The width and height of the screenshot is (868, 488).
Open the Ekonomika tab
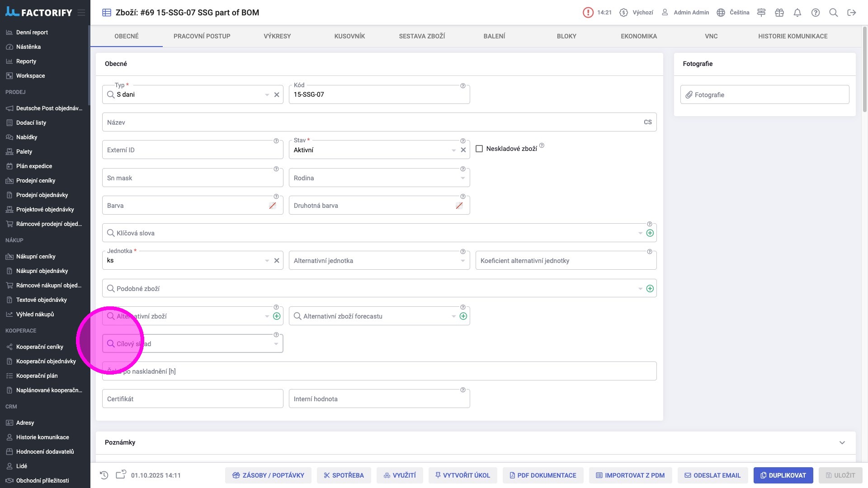[x=639, y=36]
